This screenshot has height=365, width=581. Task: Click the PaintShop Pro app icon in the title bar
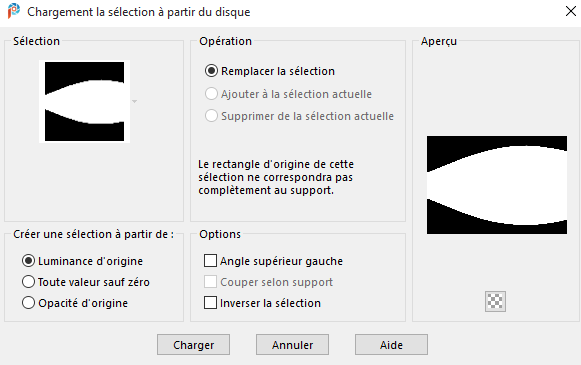14,11
